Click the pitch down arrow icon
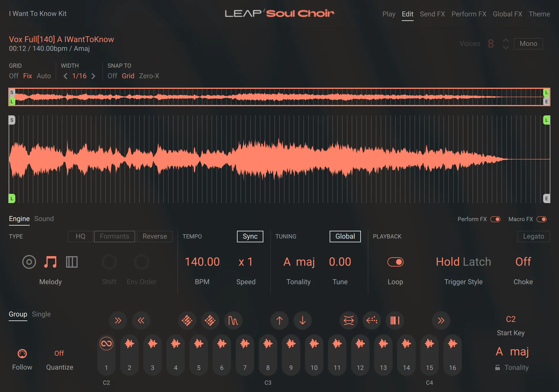The height and width of the screenshot is (392, 559). (302, 320)
